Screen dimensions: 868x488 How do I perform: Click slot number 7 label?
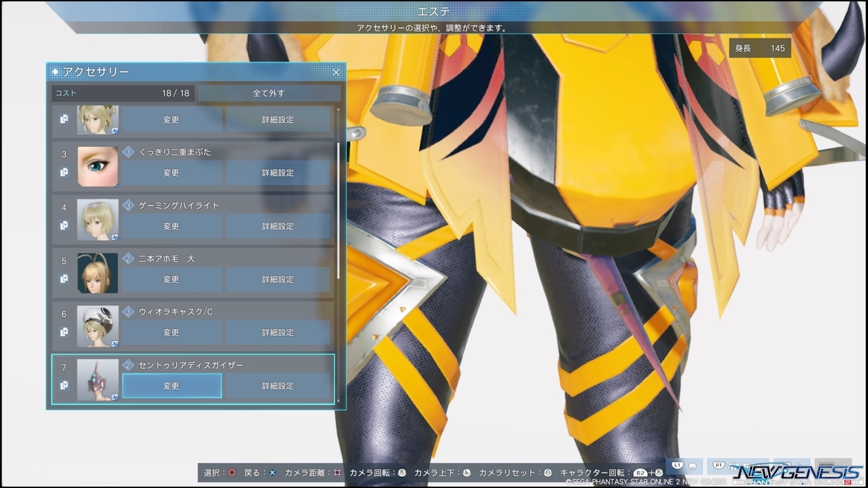point(64,368)
